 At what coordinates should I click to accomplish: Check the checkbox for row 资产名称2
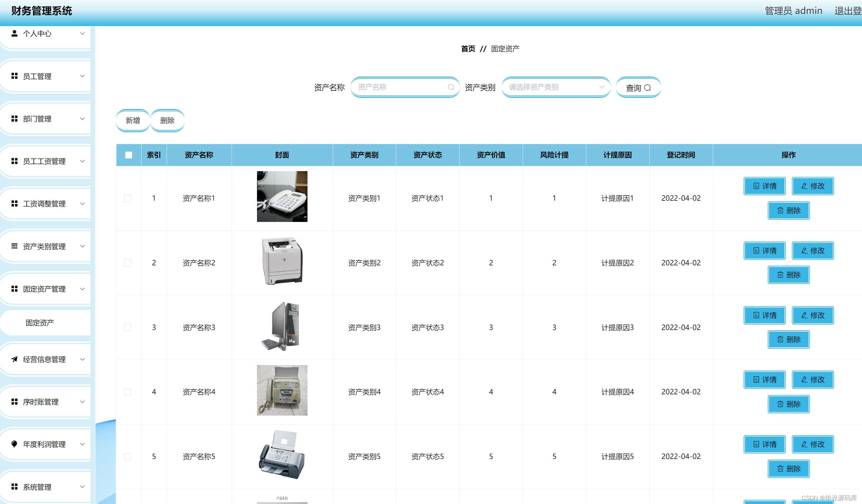128,263
